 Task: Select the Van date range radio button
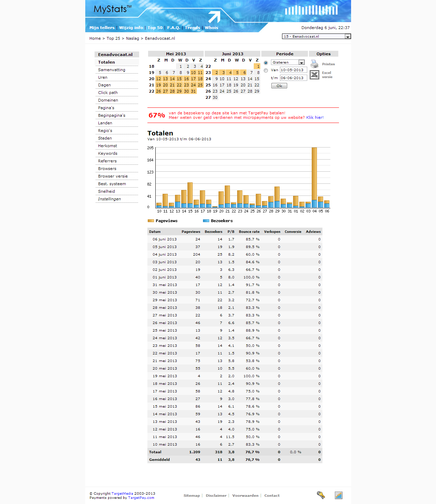click(266, 70)
